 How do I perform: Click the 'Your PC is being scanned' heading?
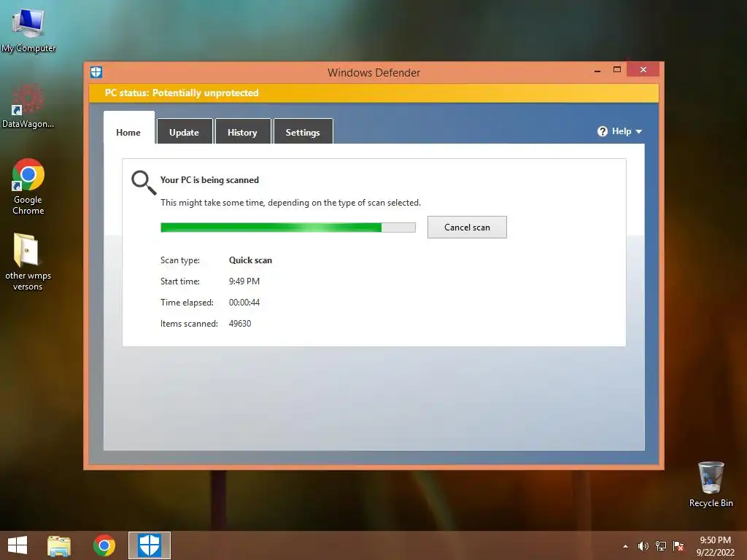(209, 180)
